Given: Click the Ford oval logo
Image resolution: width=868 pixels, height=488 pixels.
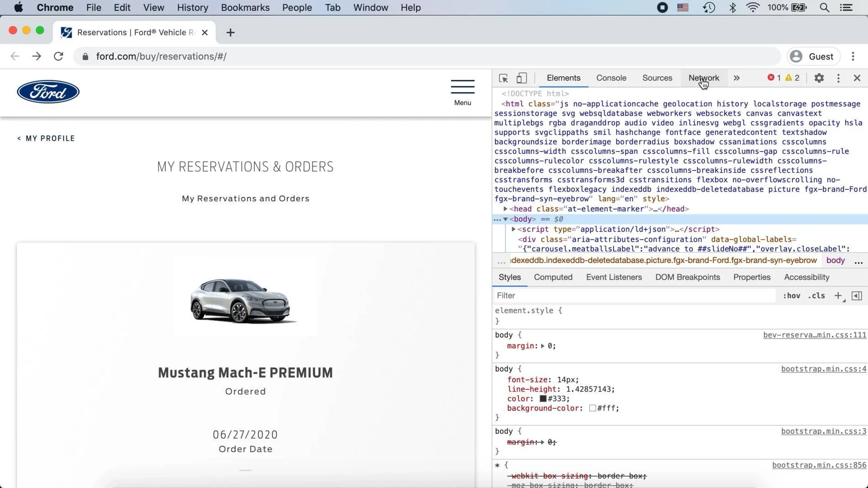Looking at the screenshot, I should tap(48, 92).
